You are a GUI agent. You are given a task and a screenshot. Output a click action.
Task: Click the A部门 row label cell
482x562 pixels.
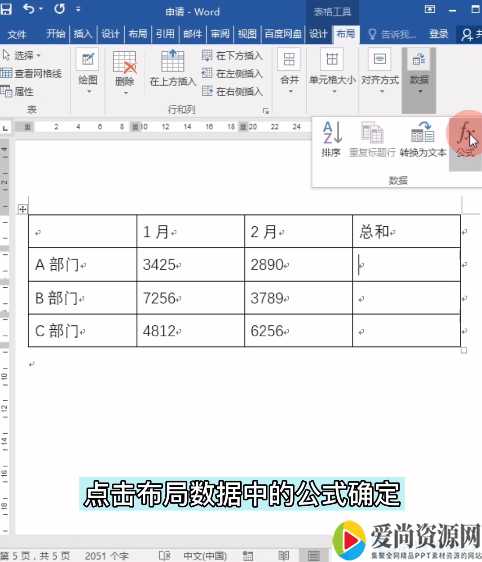click(x=82, y=265)
